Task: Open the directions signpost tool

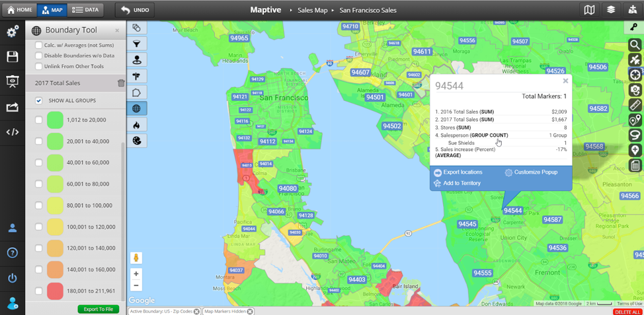Action: [137, 76]
